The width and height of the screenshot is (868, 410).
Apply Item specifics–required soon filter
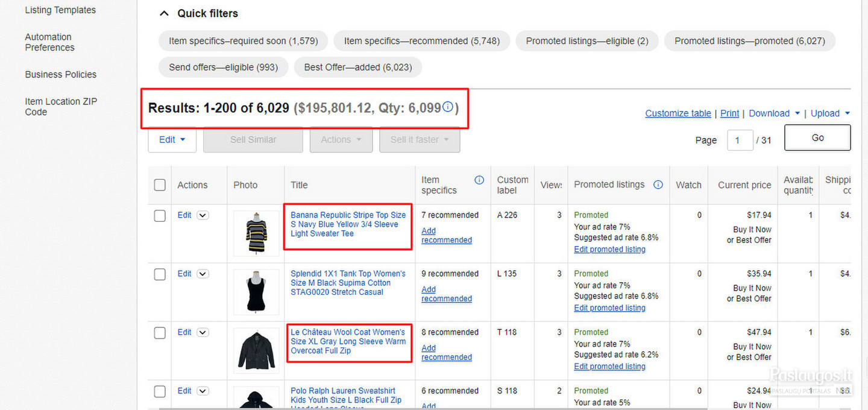tap(243, 41)
